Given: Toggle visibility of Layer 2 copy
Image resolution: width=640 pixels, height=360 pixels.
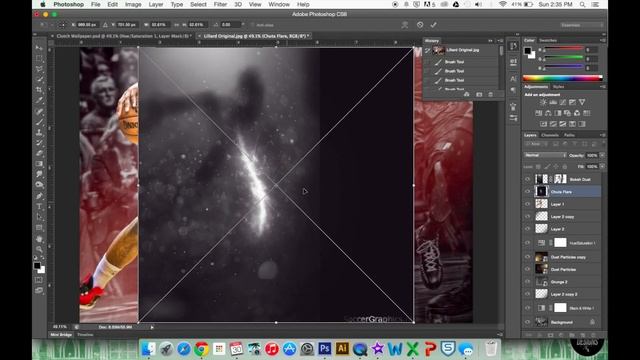Looking at the screenshot, I should pyautogui.click(x=527, y=216).
